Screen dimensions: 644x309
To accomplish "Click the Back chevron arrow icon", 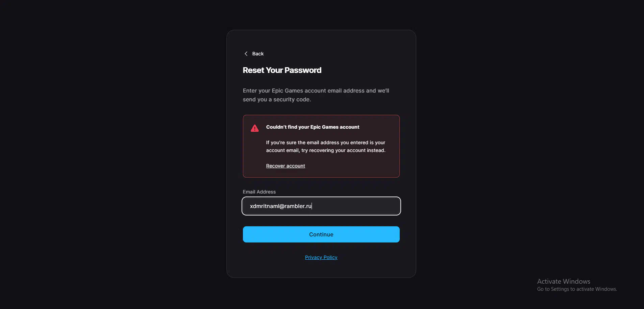I will [246, 54].
